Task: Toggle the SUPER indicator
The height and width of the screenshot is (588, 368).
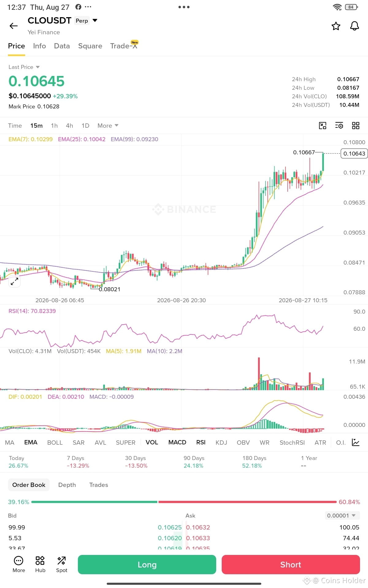Action: pyautogui.click(x=125, y=443)
